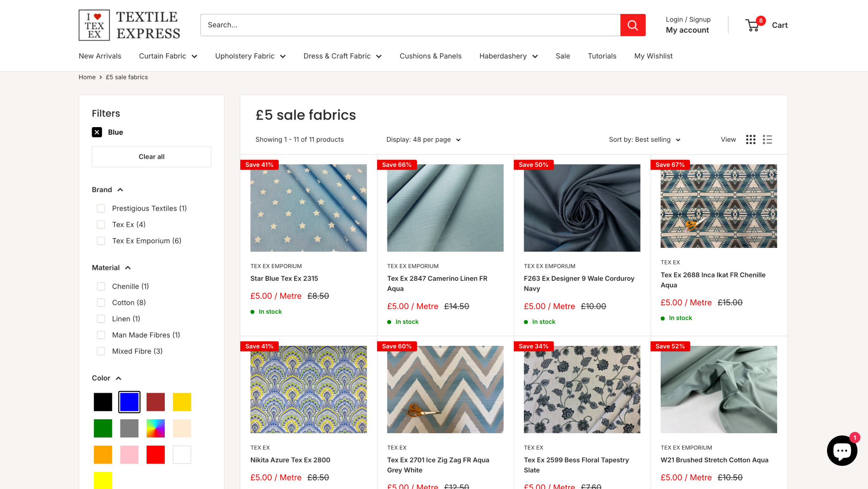Collapse the Brand filter section
This screenshot has height=489, width=868.
(107, 190)
